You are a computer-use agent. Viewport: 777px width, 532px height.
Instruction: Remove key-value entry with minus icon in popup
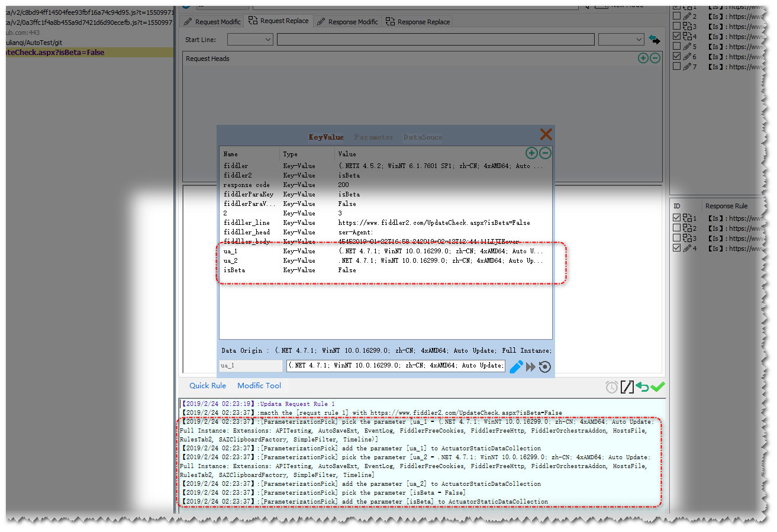click(x=545, y=153)
